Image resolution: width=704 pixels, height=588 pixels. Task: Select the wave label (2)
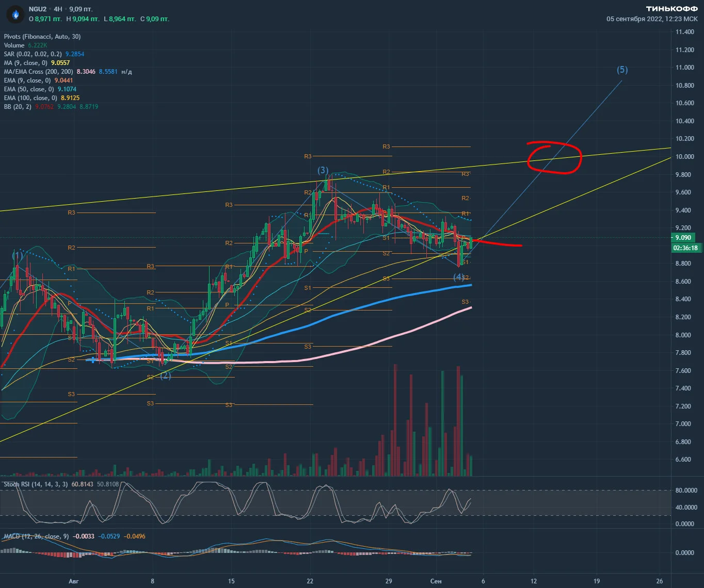point(165,376)
